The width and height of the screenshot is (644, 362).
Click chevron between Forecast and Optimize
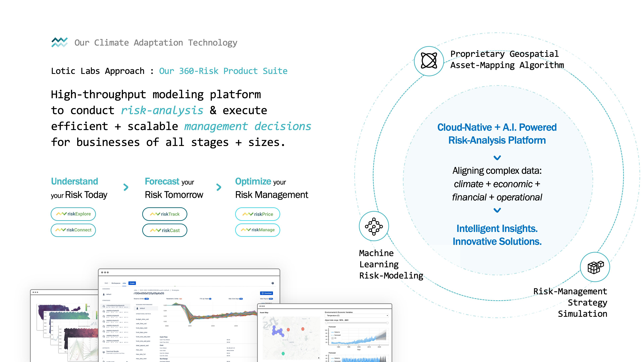click(219, 187)
